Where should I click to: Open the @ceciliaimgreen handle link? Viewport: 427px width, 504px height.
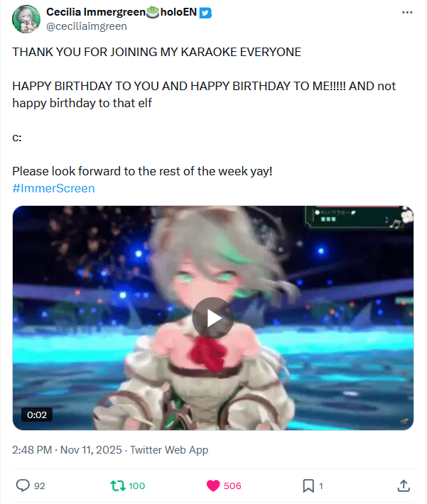pyautogui.click(x=87, y=26)
